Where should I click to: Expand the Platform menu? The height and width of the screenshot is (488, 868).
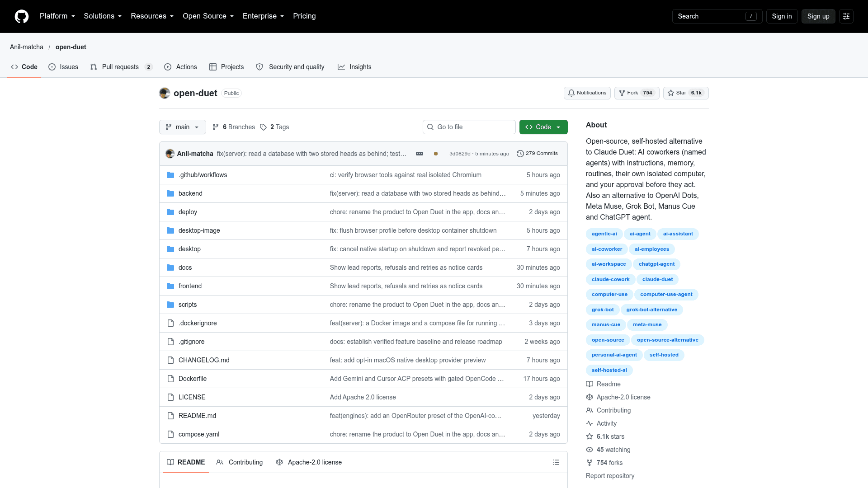click(x=57, y=16)
